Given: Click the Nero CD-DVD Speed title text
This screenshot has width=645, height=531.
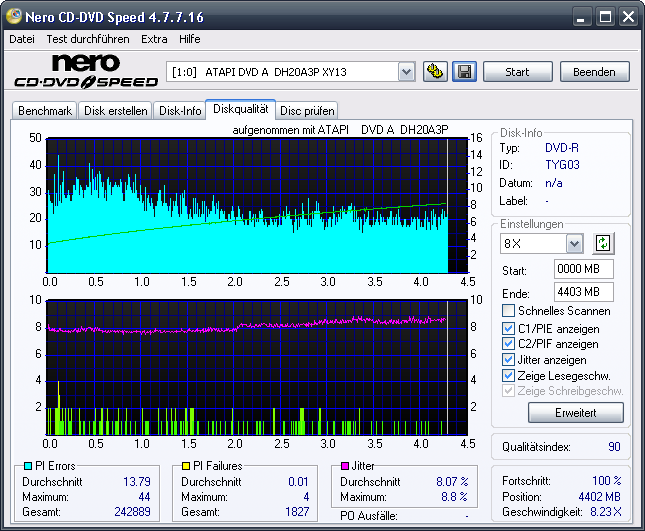Looking at the screenshot, I should click(x=114, y=17).
